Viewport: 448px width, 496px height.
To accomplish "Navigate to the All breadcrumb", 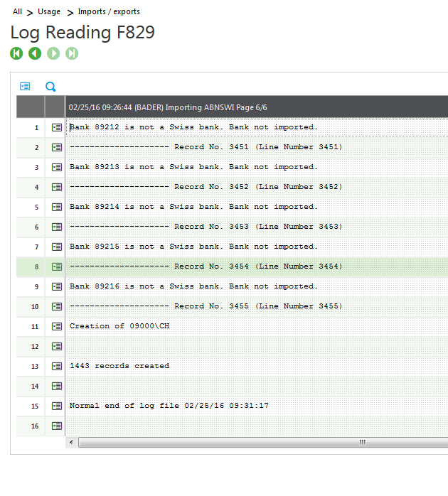I will tap(17, 11).
